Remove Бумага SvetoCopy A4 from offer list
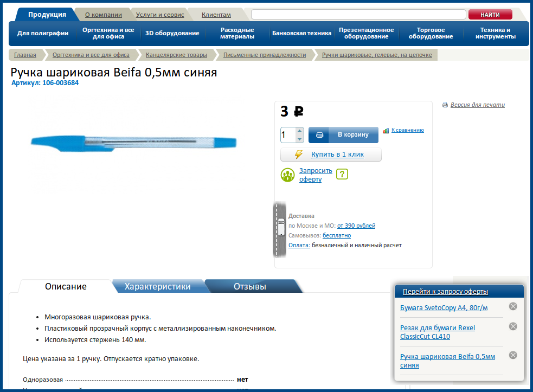The image size is (533, 392). pos(513,306)
